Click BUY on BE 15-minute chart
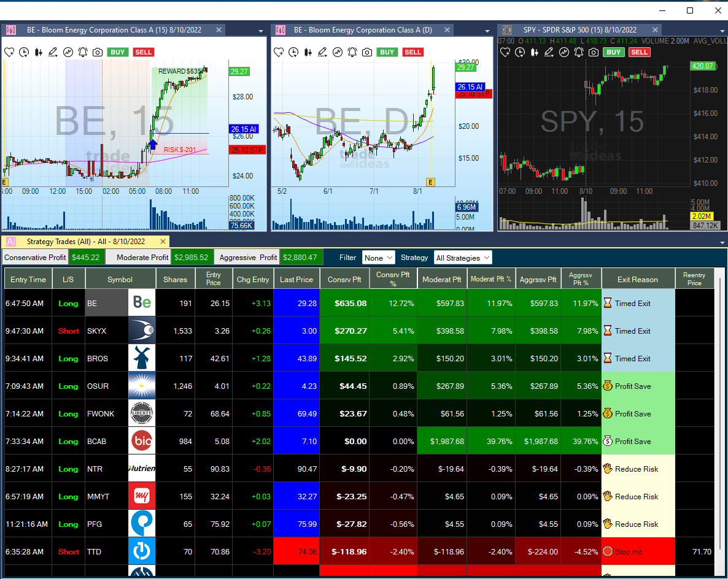The image size is (728, 579). pyautogui.click(x=117, y=52)
